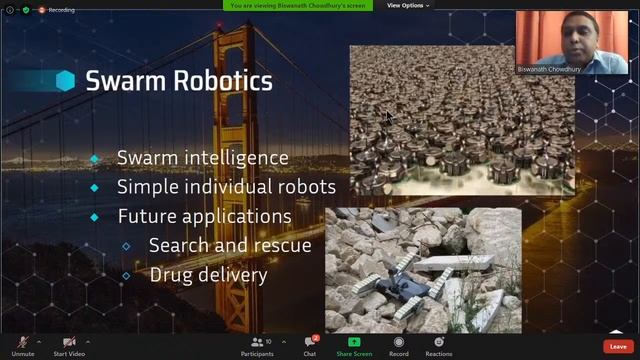The image size is (640, 360).
Task: Click the 'Swarm intelligence' bullet text
Action: [x=203, y=158]
